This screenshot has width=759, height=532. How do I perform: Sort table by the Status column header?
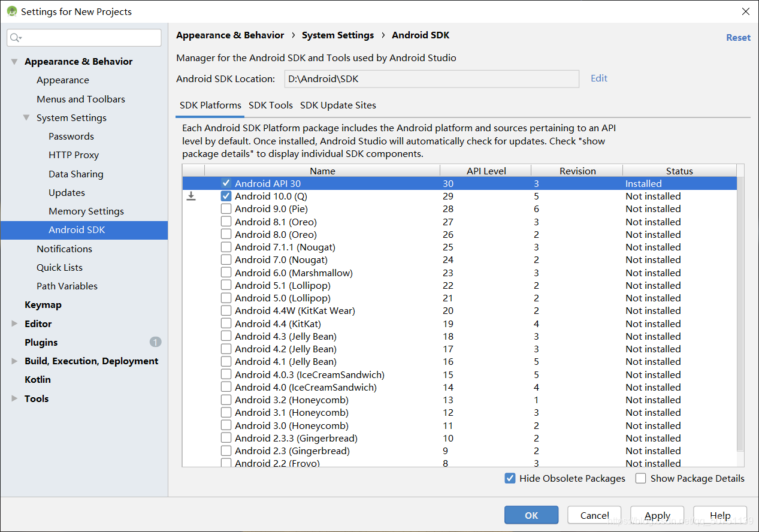click(679, 171)
